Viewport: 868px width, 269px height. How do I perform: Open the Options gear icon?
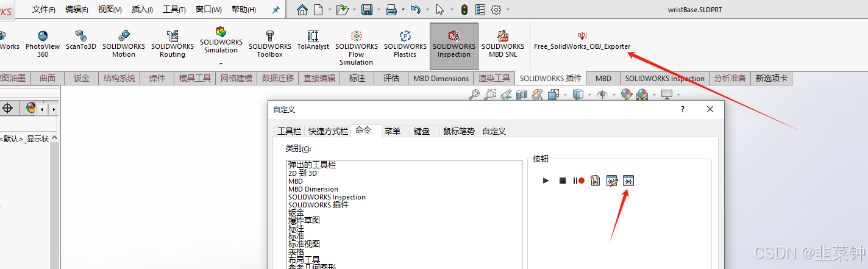[496, 10]
